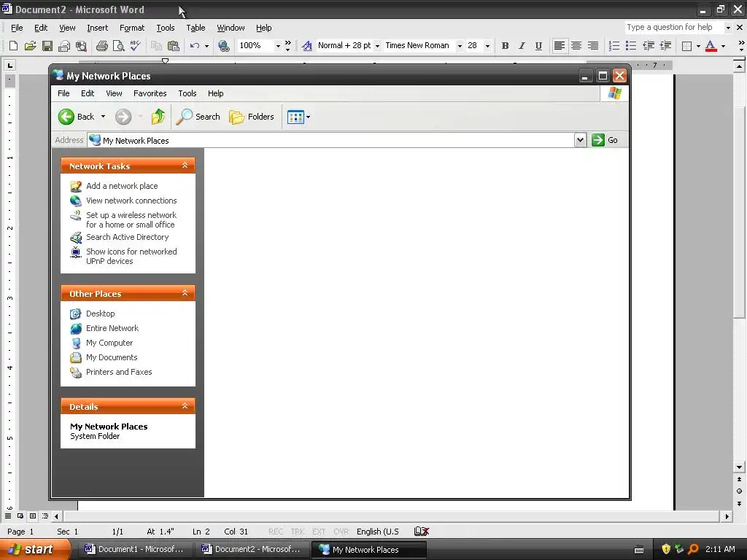747x560 pixels.
Task: Click the Increase Indent icon
Action: [665, 46]
